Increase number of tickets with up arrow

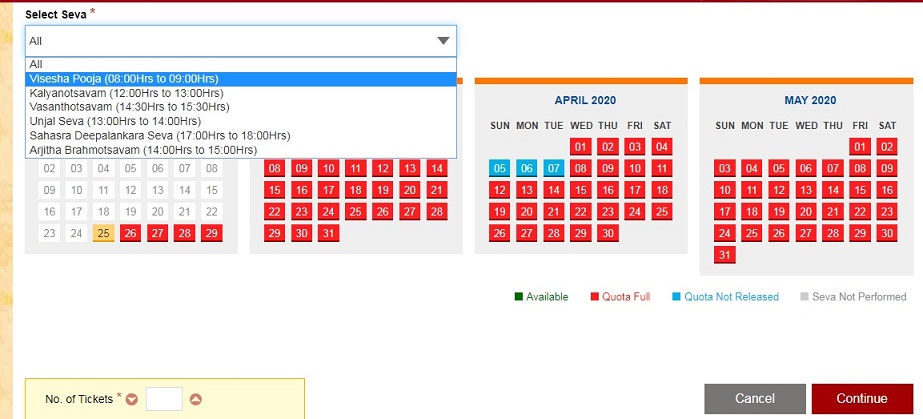196,399
